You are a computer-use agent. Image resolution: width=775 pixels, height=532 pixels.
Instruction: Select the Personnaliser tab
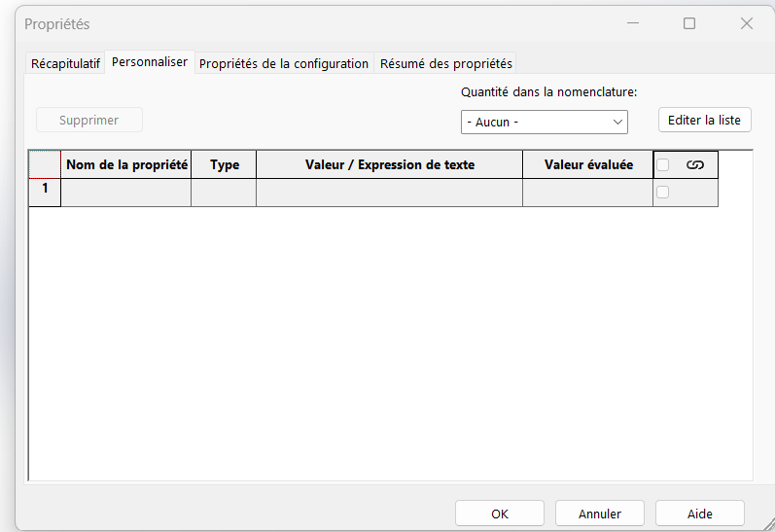[x=150, y=62]
